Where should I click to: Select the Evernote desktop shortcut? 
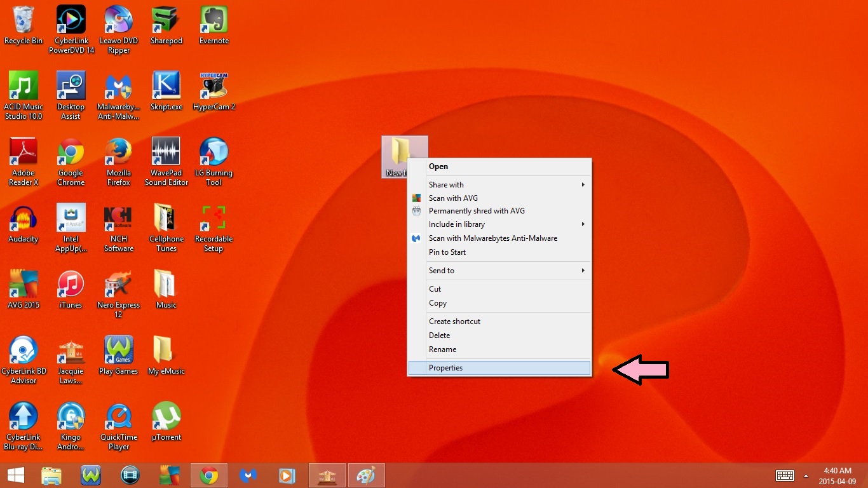(214, 26)
